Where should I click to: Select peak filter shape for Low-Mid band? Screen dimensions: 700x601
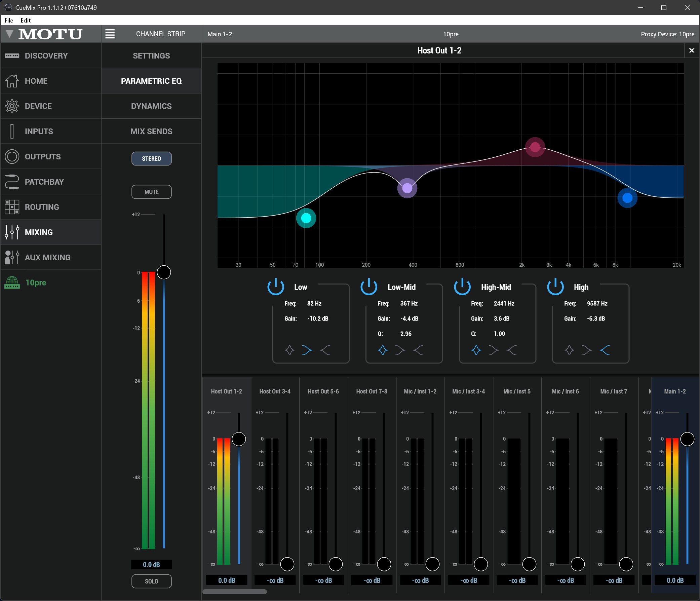(383, 350)
